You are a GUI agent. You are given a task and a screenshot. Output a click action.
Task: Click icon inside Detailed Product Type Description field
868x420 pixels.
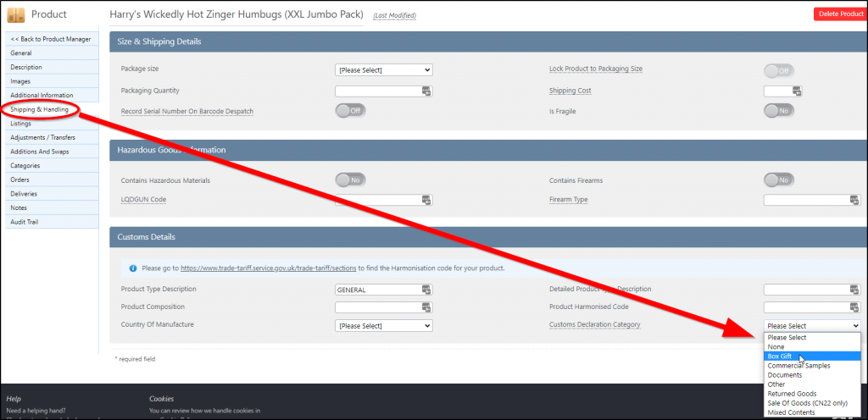pyautogui.click(x=855, y=290)
